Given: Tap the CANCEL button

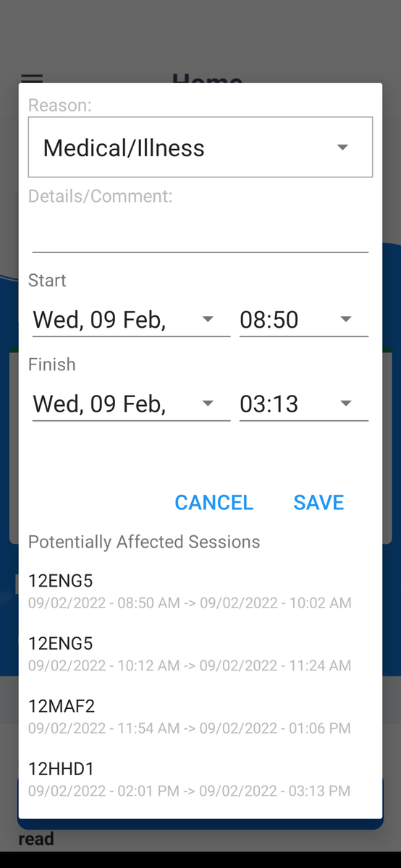Looking at the screenshot, I should [214, 503].
